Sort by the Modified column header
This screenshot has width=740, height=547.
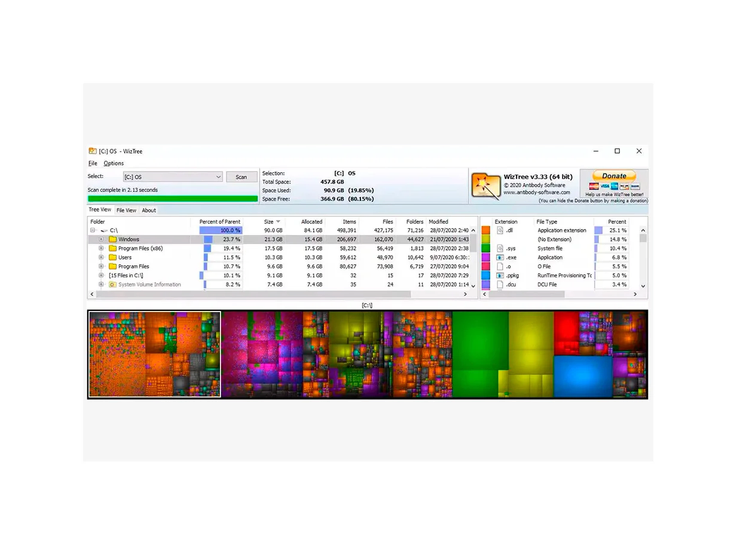[438, 221]
